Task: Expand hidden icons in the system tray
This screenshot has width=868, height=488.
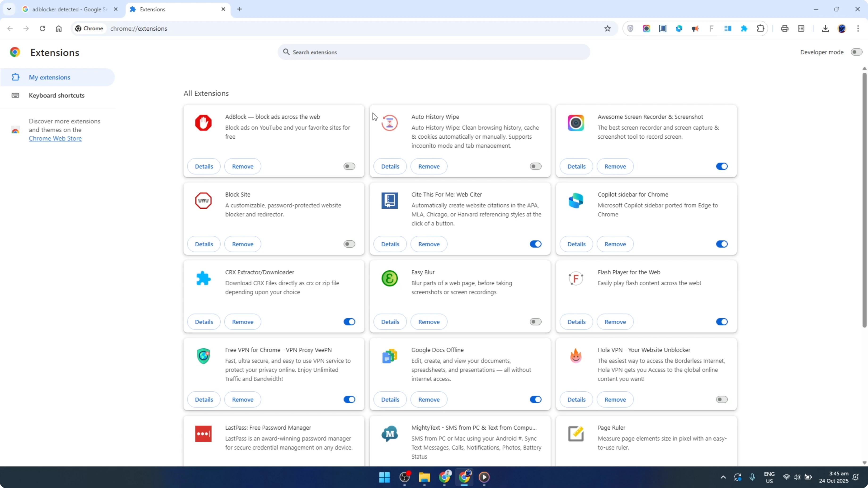Action: 723,477
